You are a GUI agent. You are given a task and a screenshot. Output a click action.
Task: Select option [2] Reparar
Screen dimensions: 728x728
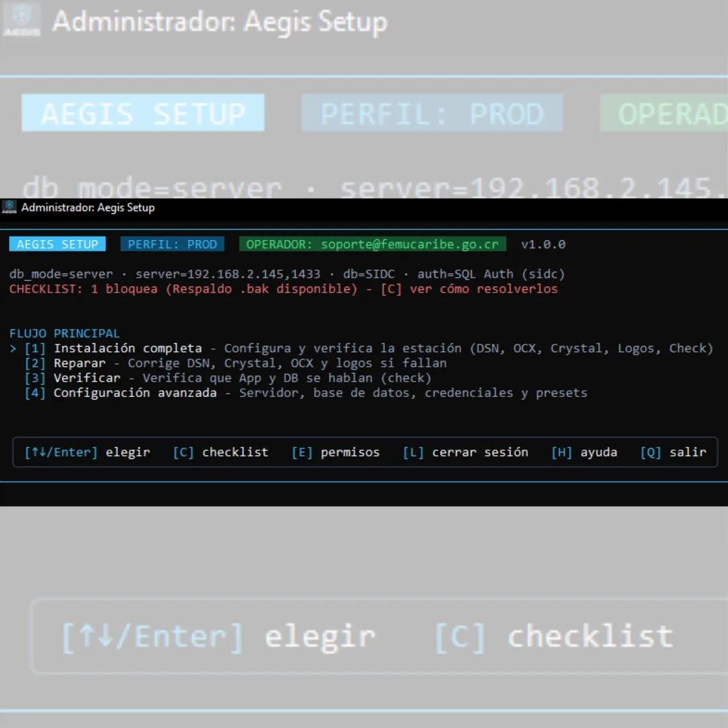[x=235, y=363]
